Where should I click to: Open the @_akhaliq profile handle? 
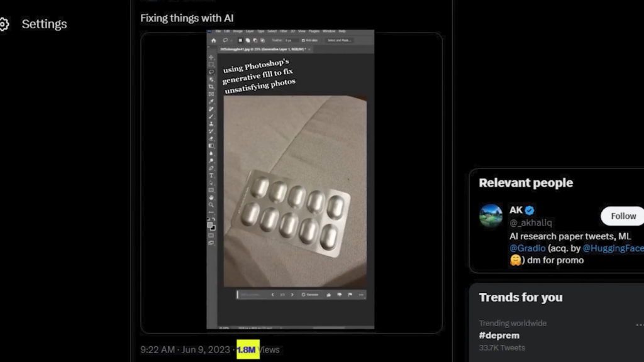[x=531, y=223]
